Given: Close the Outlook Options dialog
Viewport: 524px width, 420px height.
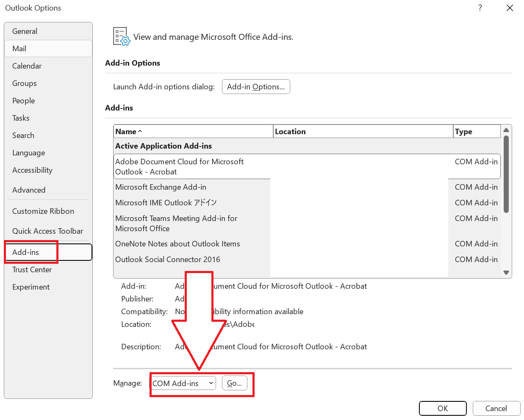Looking at the screenshot, I should [x=510, y=8].
